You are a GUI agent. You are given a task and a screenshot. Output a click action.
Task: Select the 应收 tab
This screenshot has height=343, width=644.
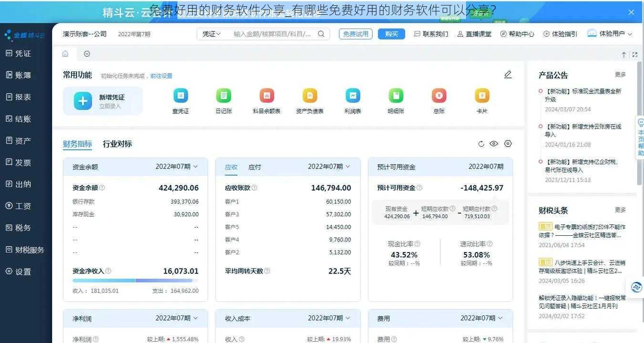231,167
